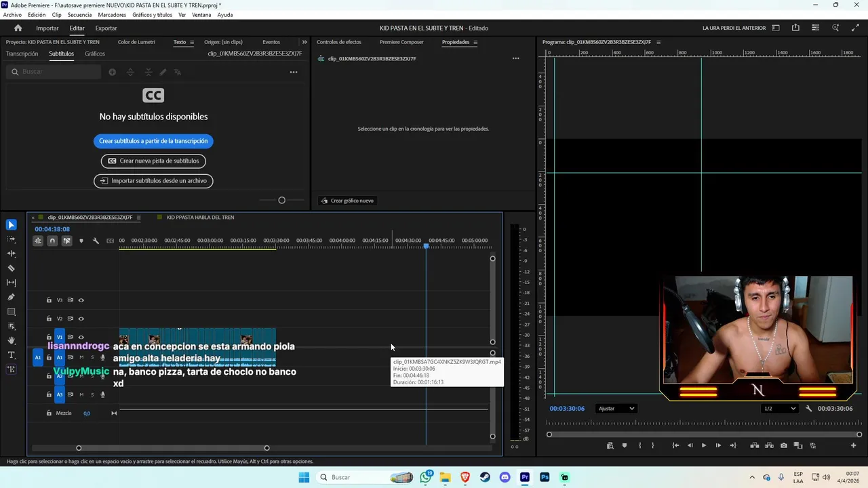Open Properties panel more options ellipsis
Screen dimensions: 868x488
(x=515, y=58)
